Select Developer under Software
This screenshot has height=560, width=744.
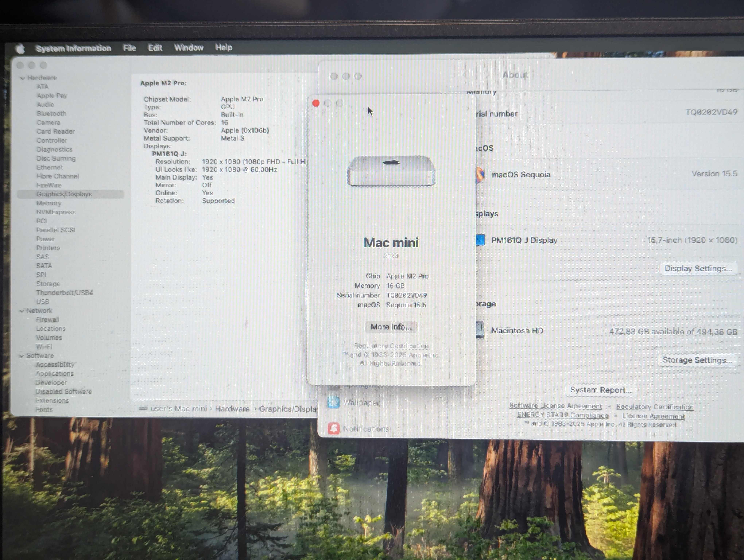pos(51,382)
